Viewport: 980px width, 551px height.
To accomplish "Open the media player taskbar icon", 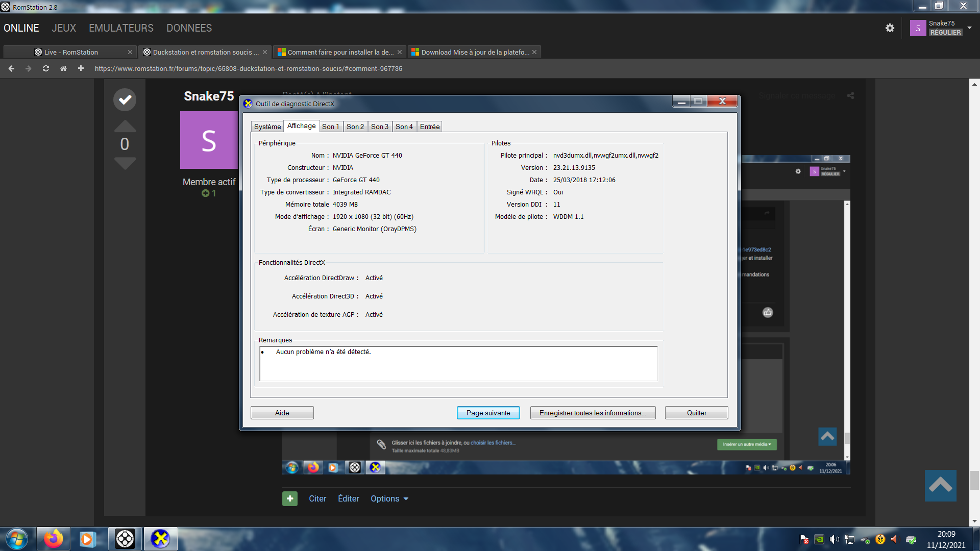I will [87, 539].
